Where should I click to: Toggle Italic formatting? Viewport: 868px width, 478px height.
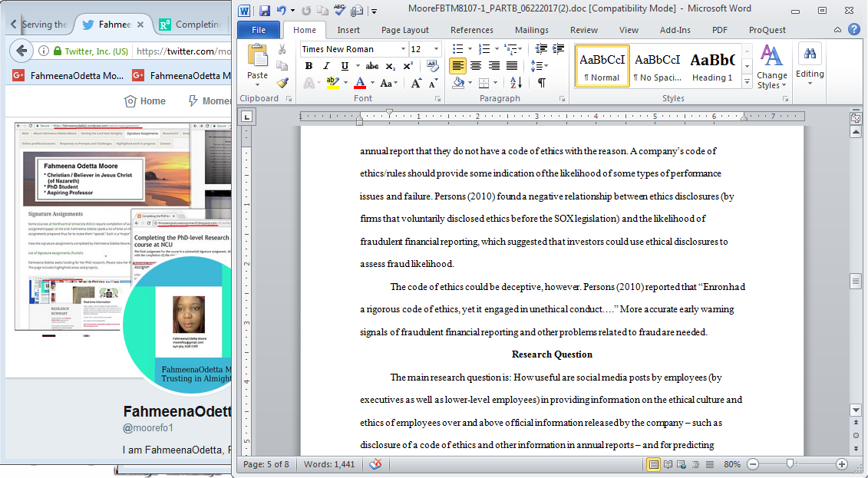326,67
